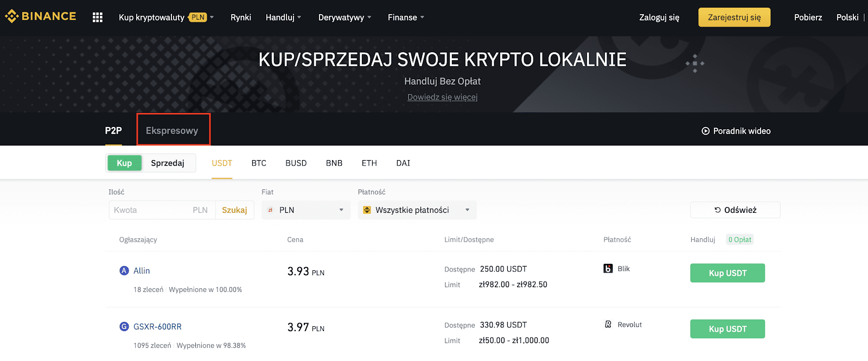The height and width of the screenshot is (361, 868).
Task: Click the Binance logo
Action: coord(41,16)
